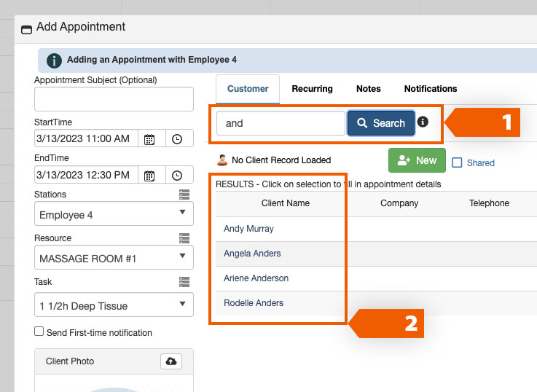Click the green New client button
Image resolution: width=537 pixels, height=392 pixels.
tap(417, 160)
